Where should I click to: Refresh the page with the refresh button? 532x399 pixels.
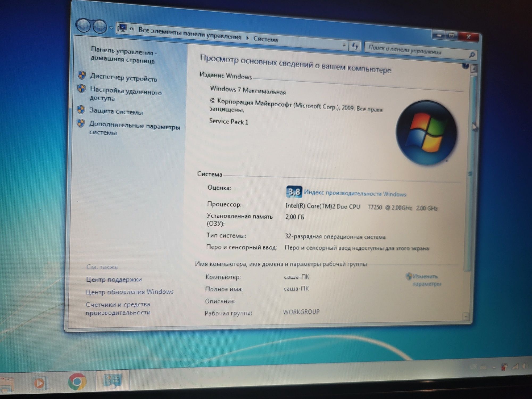[x=355, y=46]
